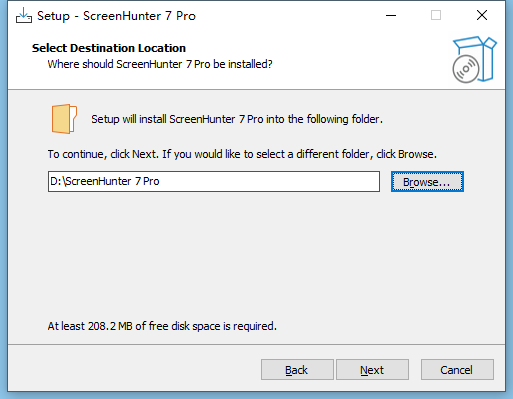Click the grayed-out maximize button
513x399 pixels.
(x=436, y=15)
